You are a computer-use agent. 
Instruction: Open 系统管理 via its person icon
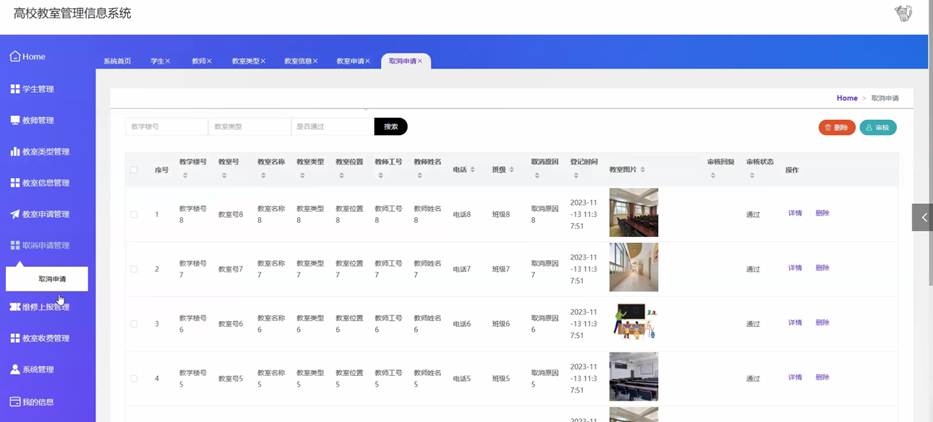pyautogui.click(x=15, y=369)
